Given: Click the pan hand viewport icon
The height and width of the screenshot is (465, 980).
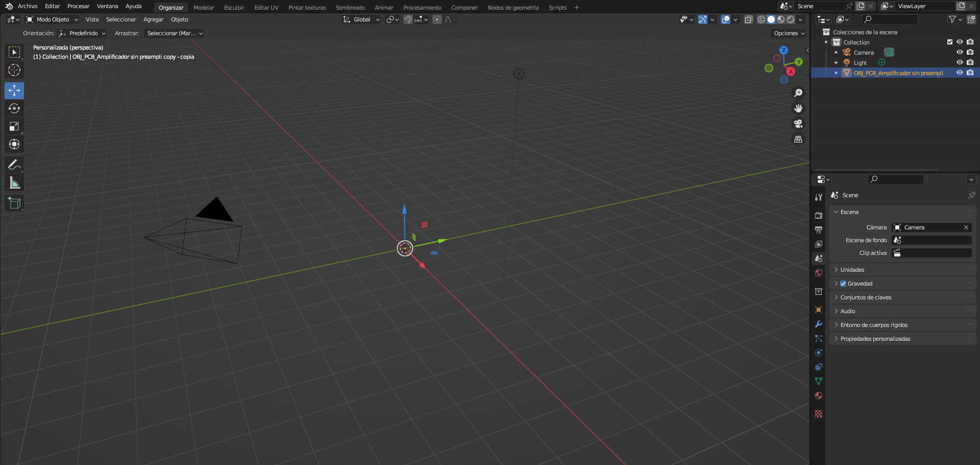Looking at the screenshot, I should pos(798,108).
